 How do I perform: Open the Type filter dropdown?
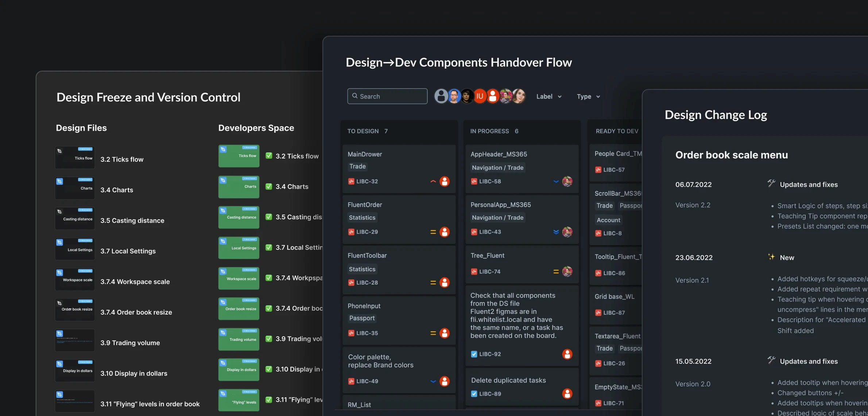588,96
